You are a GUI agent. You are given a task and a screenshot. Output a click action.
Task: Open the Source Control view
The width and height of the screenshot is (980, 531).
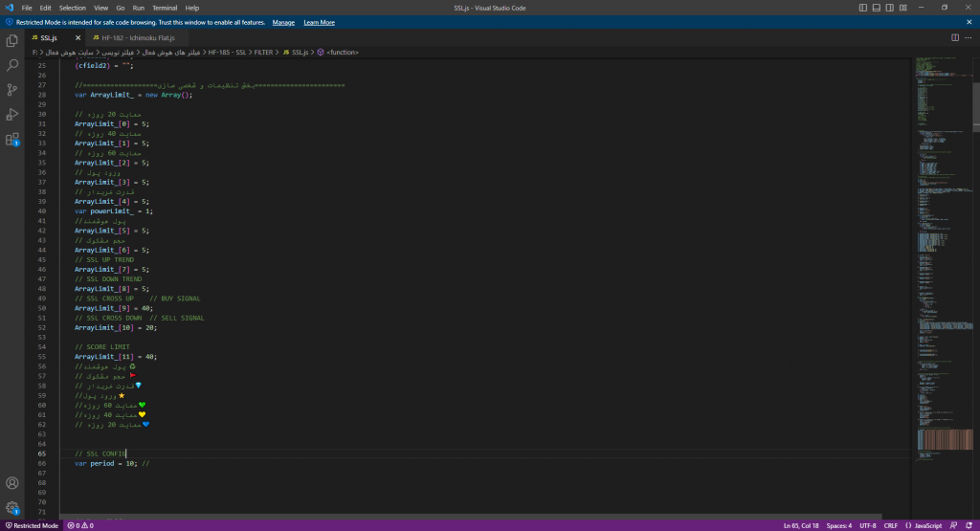pos(12,90)
